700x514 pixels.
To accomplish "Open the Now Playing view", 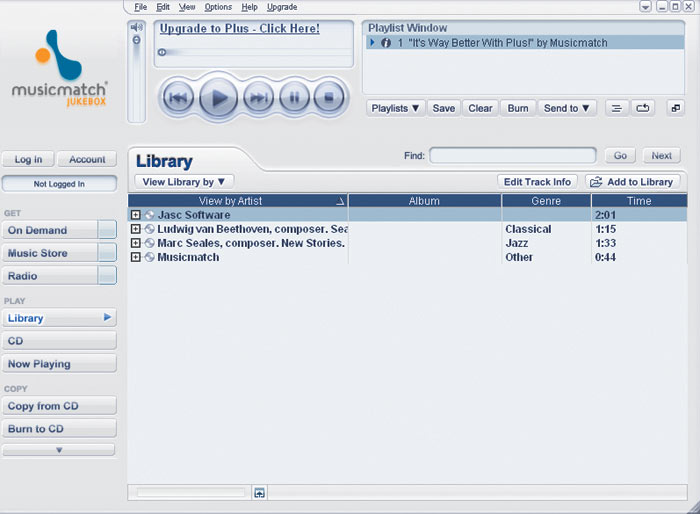I will pyautogui.click(x=59, y=364).
